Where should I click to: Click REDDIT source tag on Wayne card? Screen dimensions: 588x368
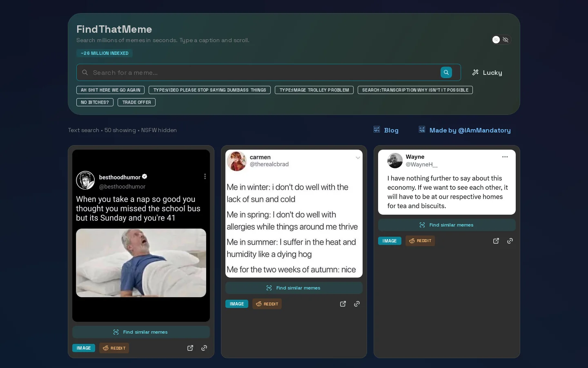click(x=420, y=241)
